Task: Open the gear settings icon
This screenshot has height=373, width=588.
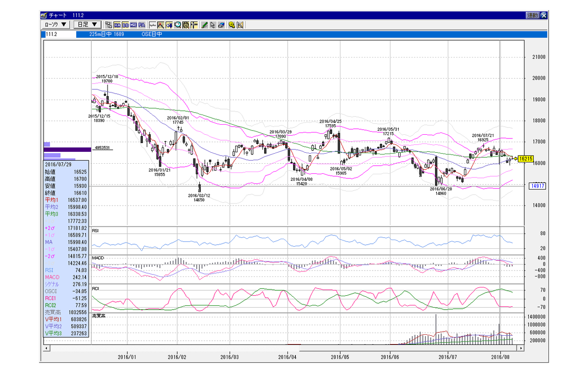Action: click(x=232, y=25)
